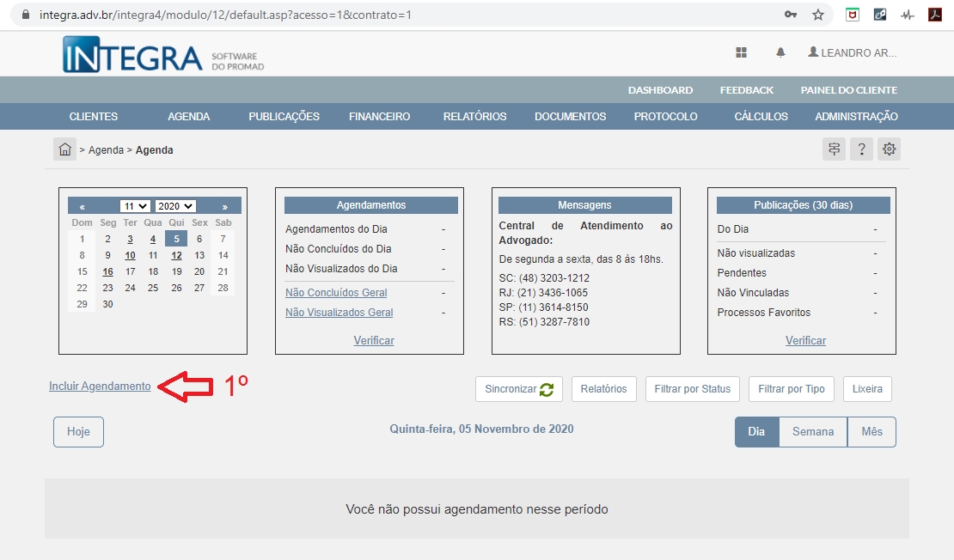Click the apps grid icon
Viewport: 954px width, 560px height.
pos(741,52)
